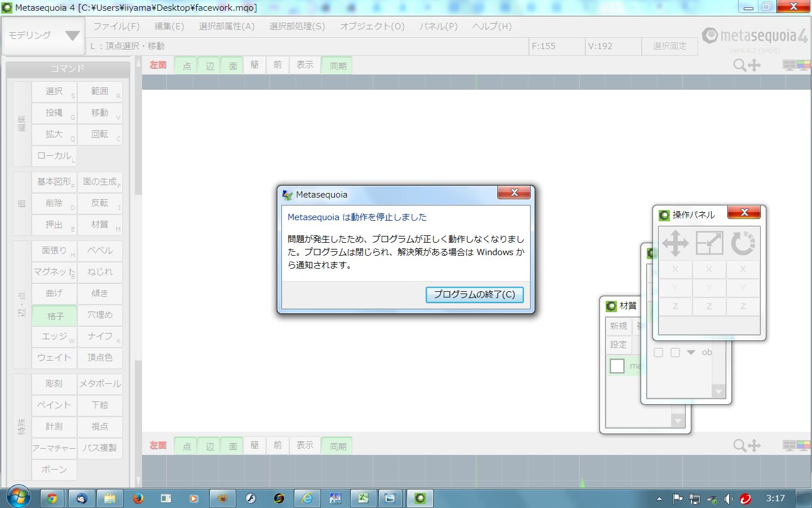Open the 表示 dropdown of top viewport

click(305, 65)
